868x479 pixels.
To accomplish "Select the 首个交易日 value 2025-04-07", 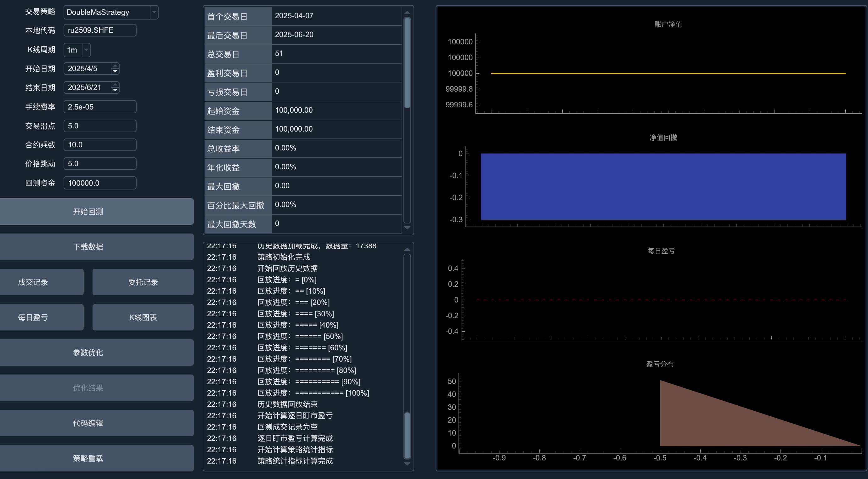I will (337, 16).
